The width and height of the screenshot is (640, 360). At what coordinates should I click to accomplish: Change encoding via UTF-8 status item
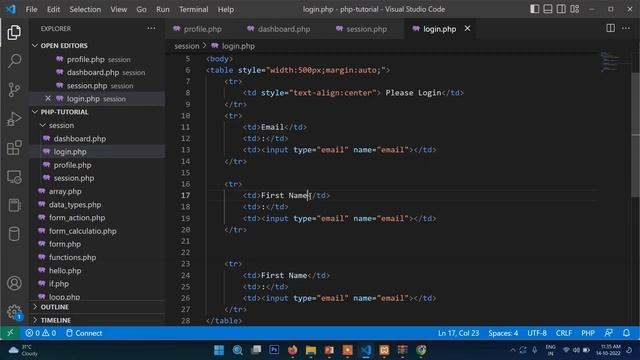(537, 333)
